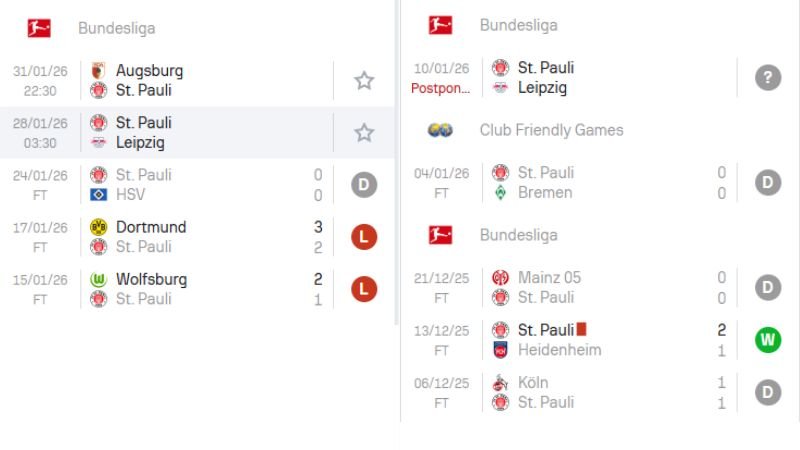This screenshot has width=800, height=450.
Task: Click the Club Friendly Games icon
Action: 440,130
